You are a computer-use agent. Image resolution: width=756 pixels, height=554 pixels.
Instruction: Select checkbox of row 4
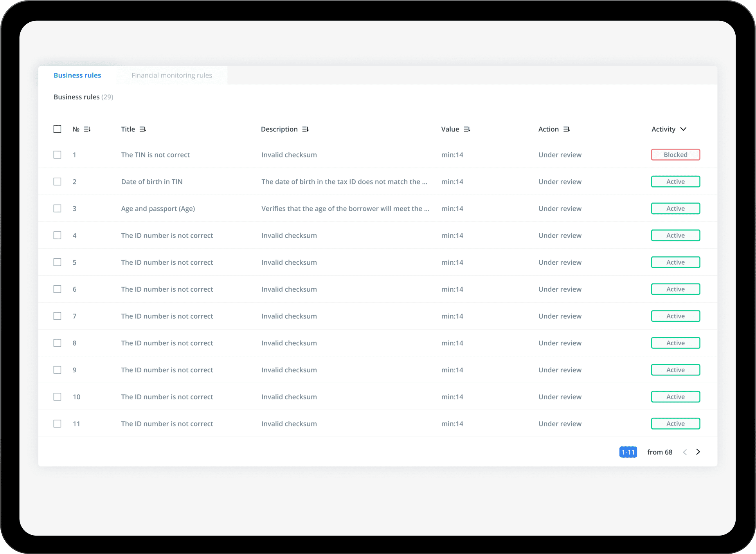click(57, 235)
